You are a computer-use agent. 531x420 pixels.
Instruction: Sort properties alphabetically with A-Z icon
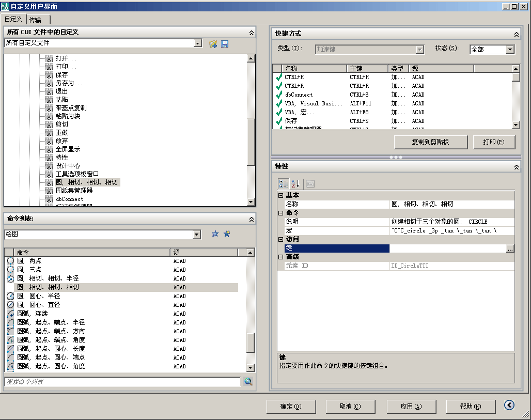click(x=295, y=183)
